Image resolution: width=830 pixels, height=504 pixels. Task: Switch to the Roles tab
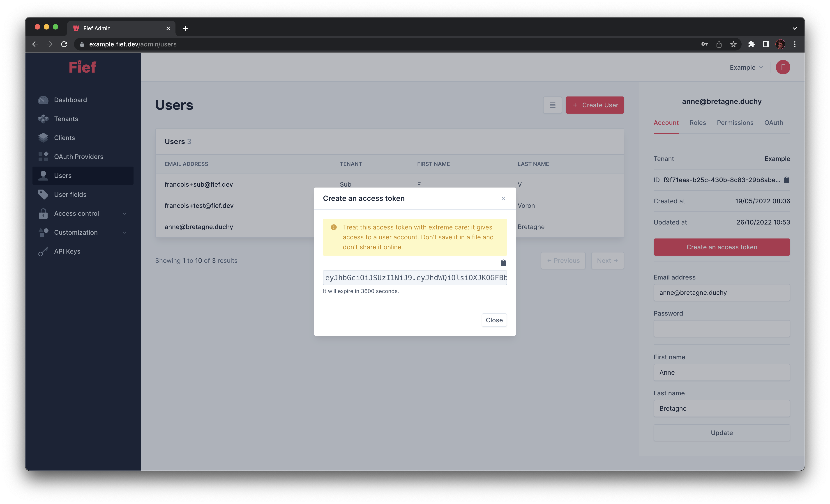click(698, 123)
